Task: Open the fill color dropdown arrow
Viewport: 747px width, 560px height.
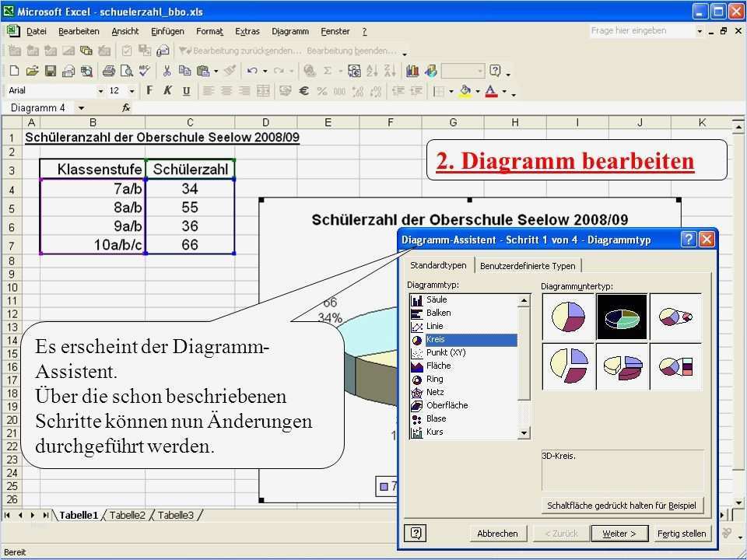Action: 477,91
